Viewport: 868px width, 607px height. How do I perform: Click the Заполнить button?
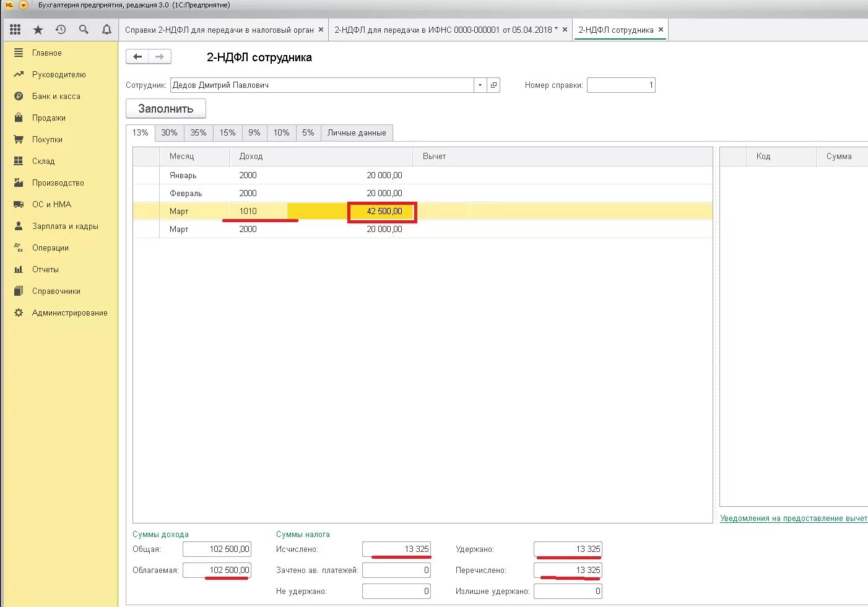[166, 109]
